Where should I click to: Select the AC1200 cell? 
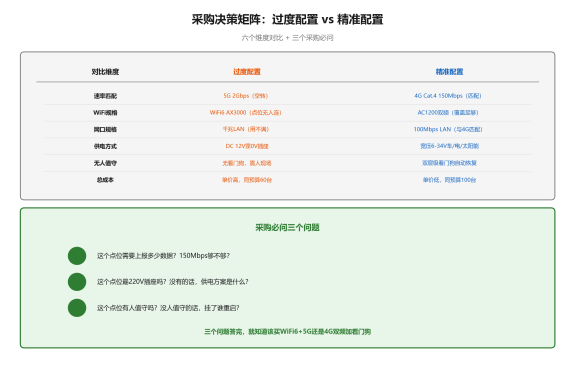pyautogui.click(x=448, y=113)
